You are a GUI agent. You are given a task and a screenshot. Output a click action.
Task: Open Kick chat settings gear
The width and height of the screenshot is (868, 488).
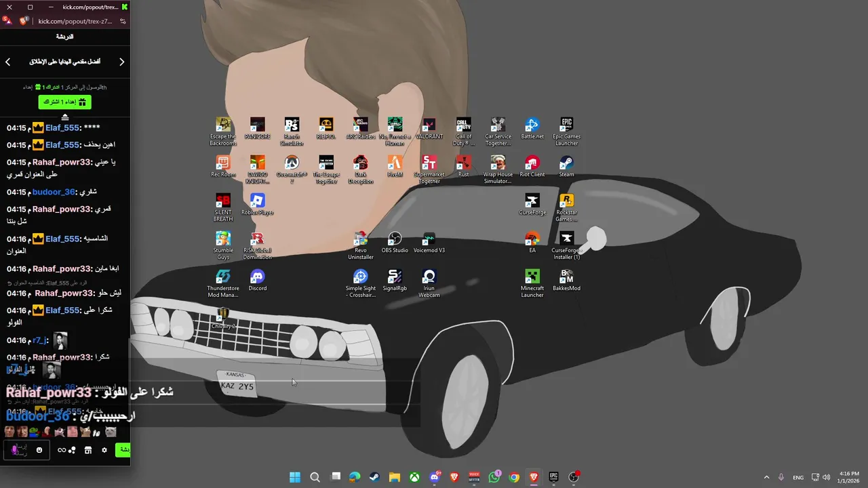[104, 450]
